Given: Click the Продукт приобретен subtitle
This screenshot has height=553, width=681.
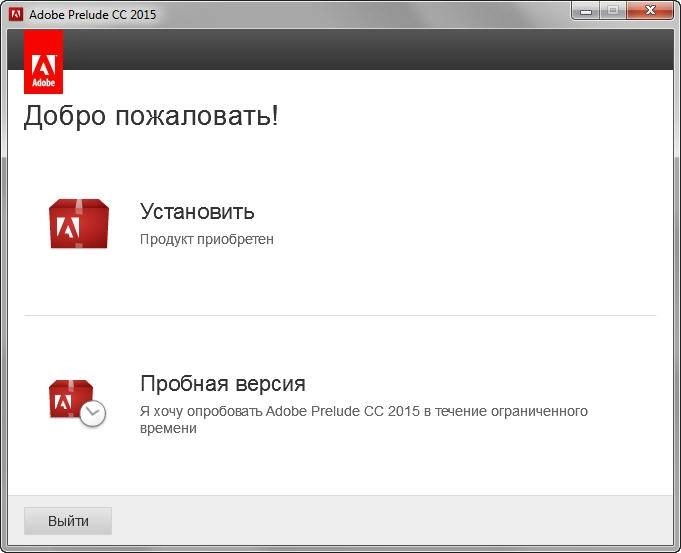Looking at the screenshot, I should 207,239.
